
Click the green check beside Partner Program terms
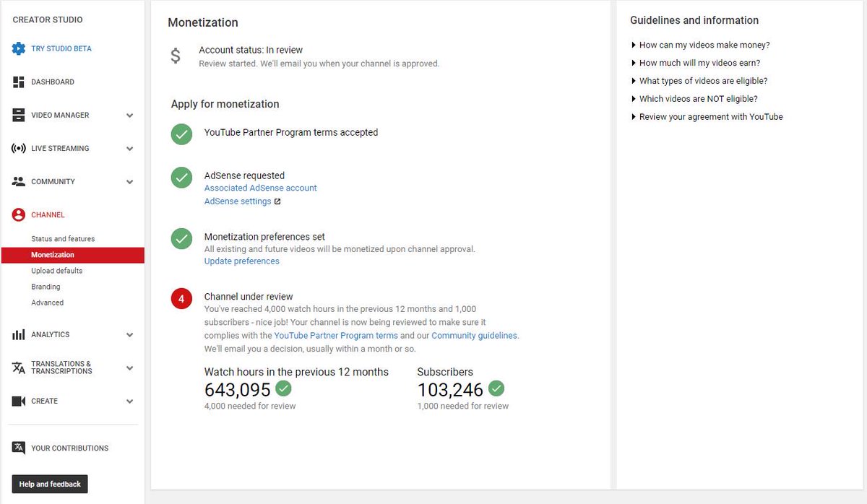181,134
